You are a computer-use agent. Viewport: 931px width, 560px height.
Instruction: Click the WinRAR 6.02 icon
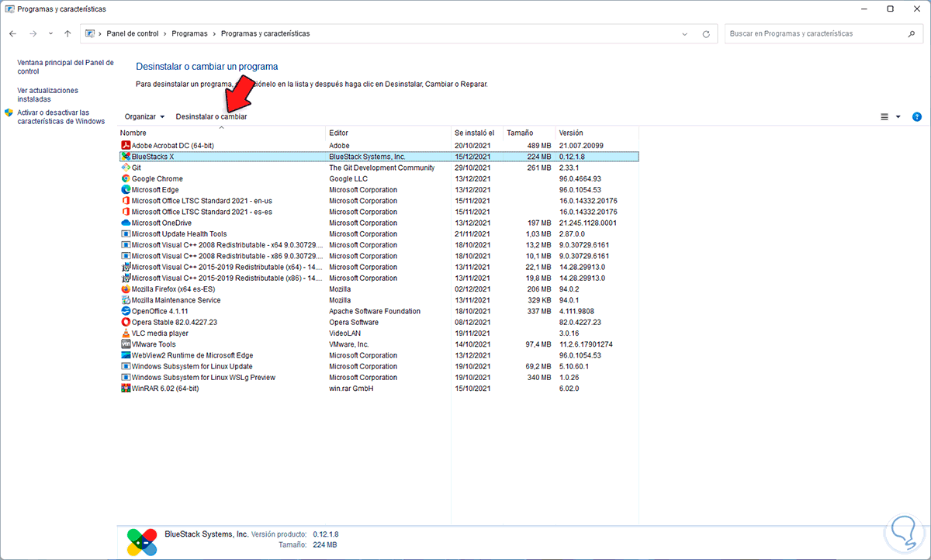126,389
